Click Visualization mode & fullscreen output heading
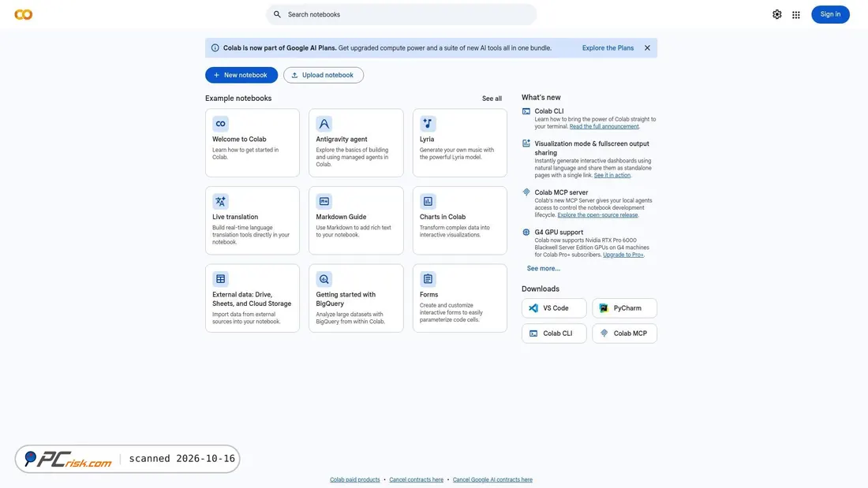868x488 pixels. pyautogui.click(x=592, y=148)
